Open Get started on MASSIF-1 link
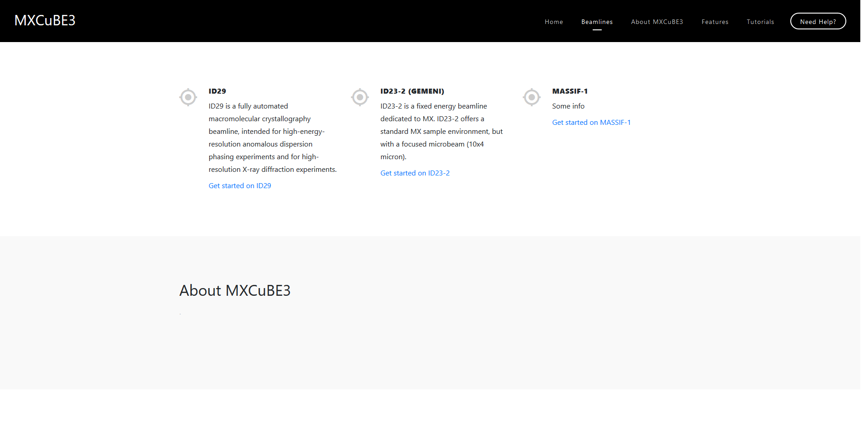This screenshot has width=868, height=431. tap(591, 122)
